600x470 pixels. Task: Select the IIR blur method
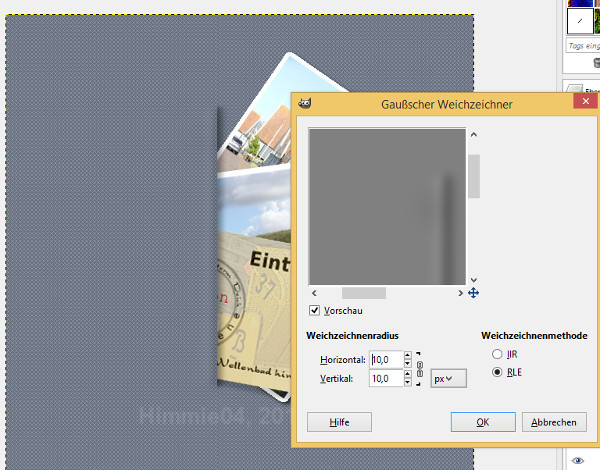(497, 354)
